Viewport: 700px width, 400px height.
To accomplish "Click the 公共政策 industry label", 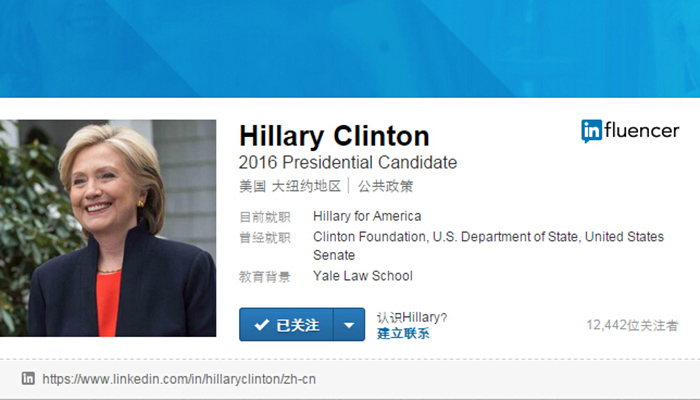I will click(386, 186).
